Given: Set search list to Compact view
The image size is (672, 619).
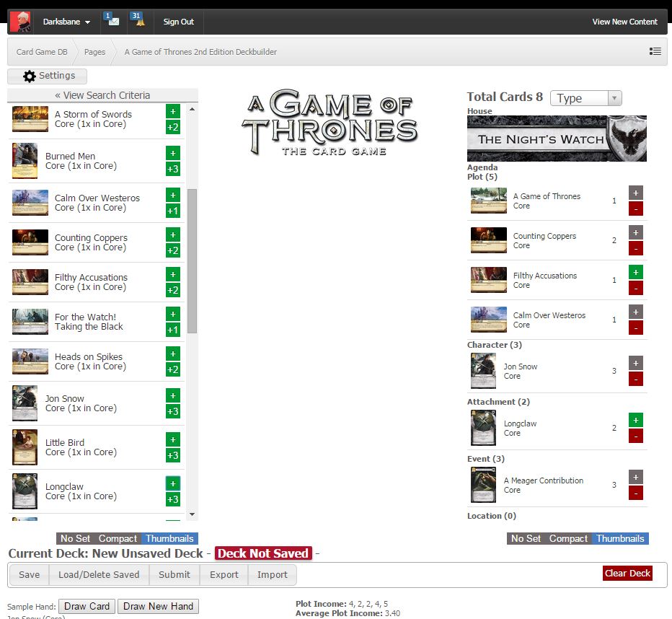Looking at the screenshot, I should click(x=118, y=538).
